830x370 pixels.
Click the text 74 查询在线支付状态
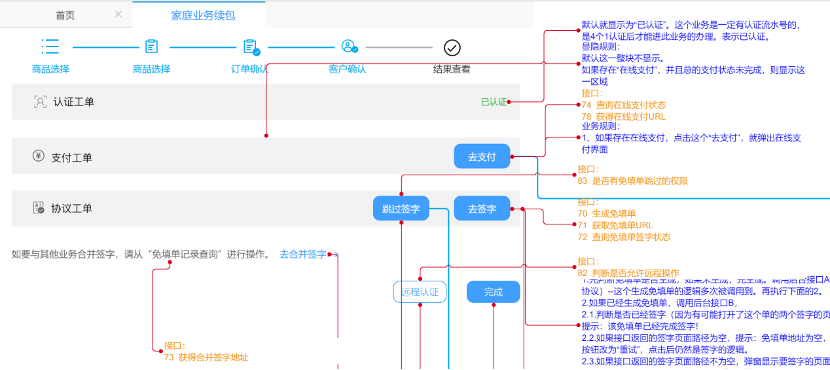click(624, 105)
